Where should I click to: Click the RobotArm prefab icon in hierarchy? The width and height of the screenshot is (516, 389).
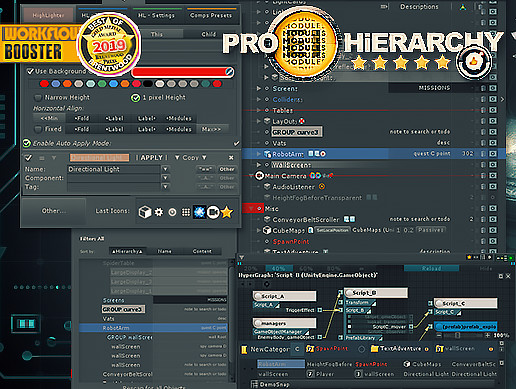[x=267, y=154]
